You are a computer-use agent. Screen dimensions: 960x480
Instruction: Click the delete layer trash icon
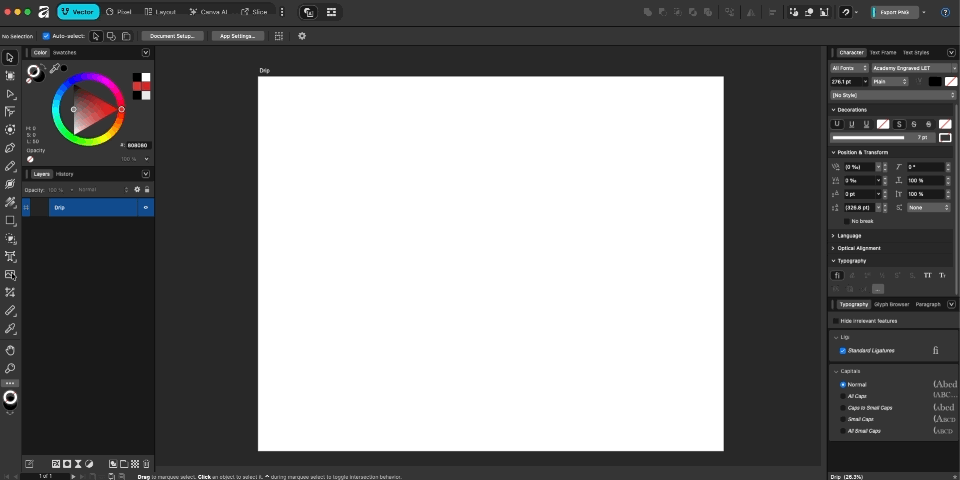[x=146, y=464]
